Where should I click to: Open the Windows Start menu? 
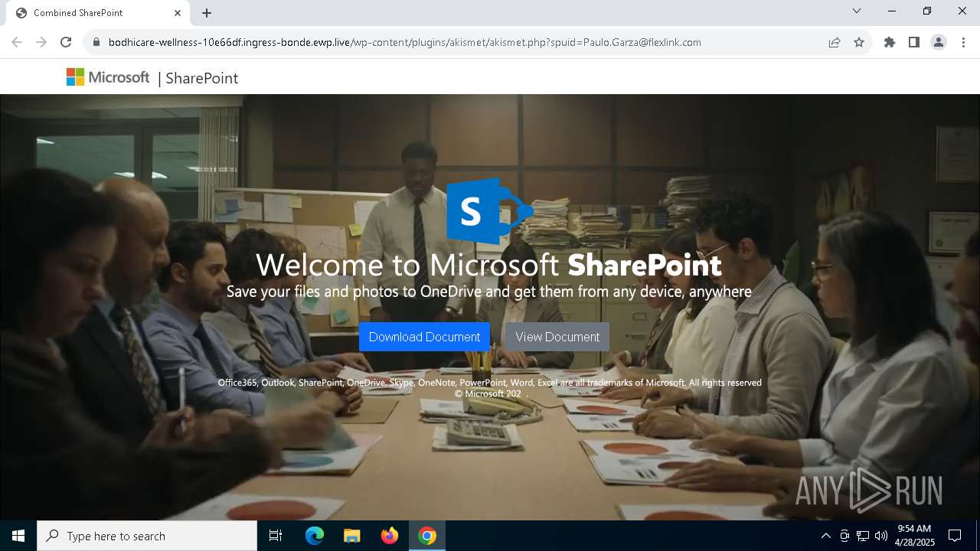18,536
